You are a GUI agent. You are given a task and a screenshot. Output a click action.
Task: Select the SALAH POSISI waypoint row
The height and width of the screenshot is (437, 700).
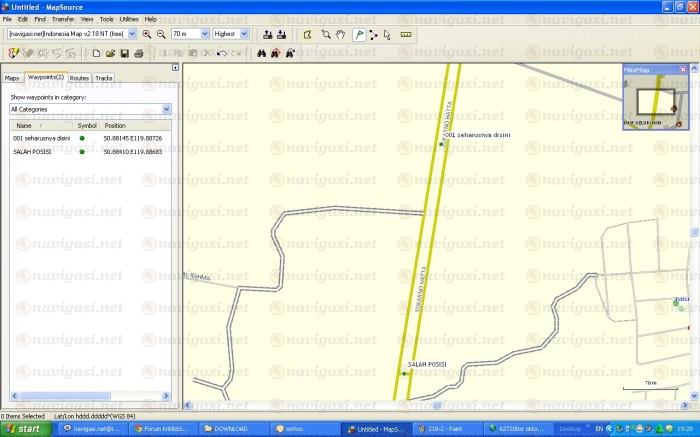click(40, 151)
